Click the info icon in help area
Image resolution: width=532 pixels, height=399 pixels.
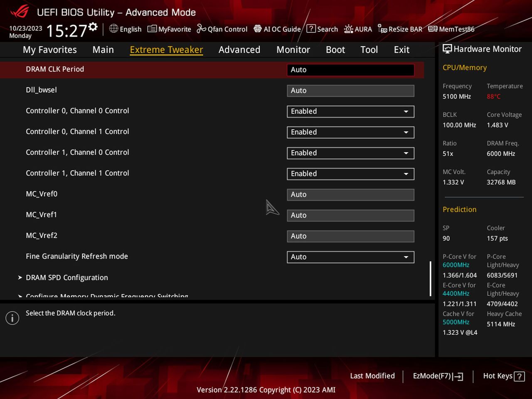point(12,318)
